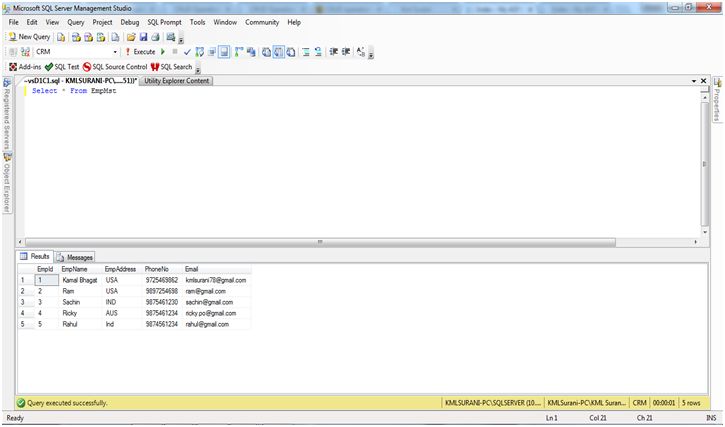The image size is (725, 427).
Task: Open Activity Monitor from the toolbar icon
Action: click(x=171, y=37)
